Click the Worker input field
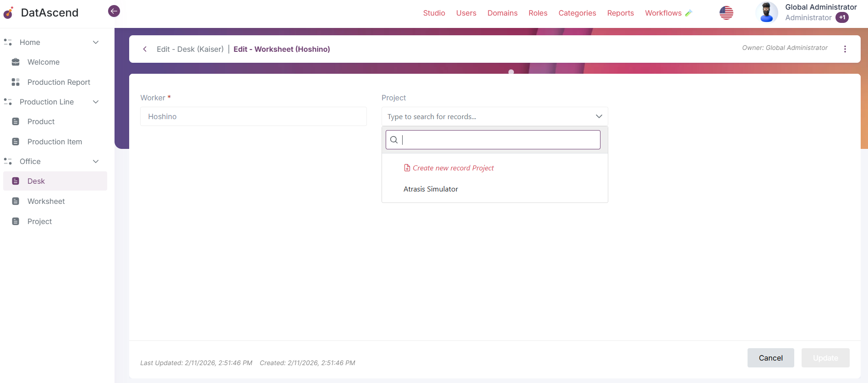Image resolution: width=868 pixels, height=383 pixels. (x=253, y=116)
